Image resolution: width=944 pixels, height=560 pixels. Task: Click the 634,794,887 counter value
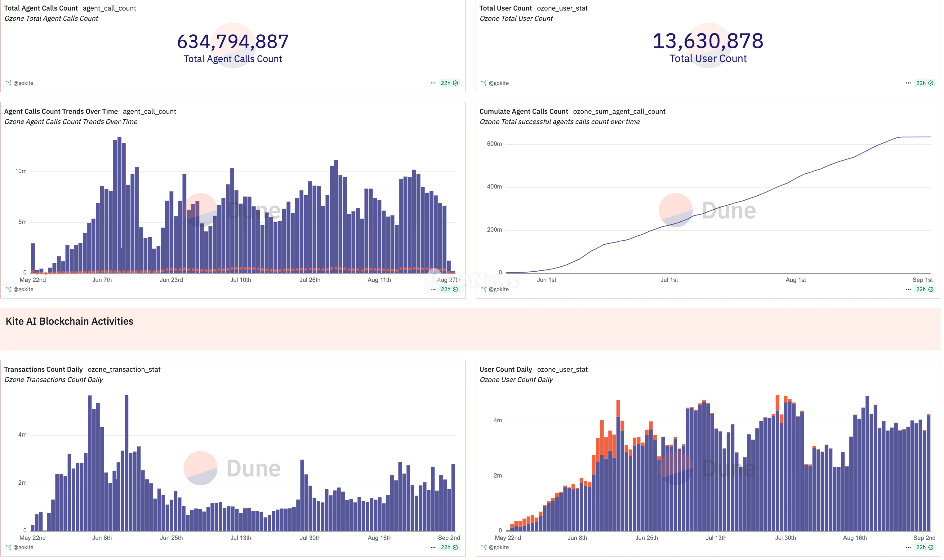233,42
